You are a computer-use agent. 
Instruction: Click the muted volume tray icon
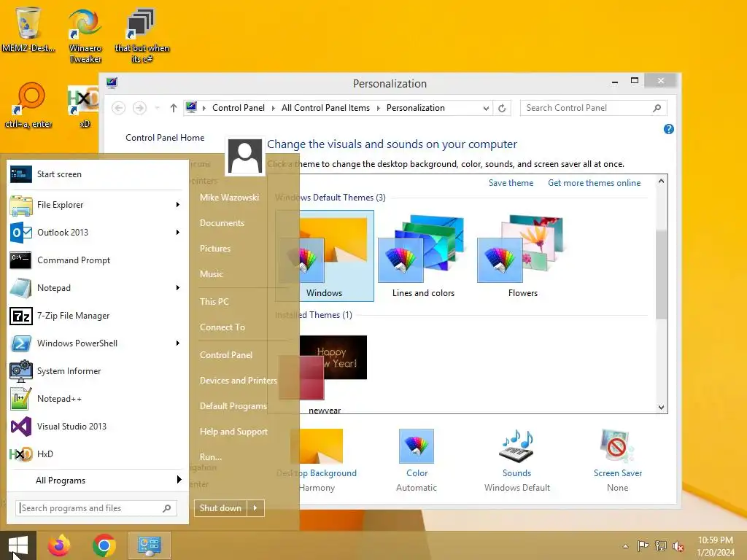click(x=678, y=546)
